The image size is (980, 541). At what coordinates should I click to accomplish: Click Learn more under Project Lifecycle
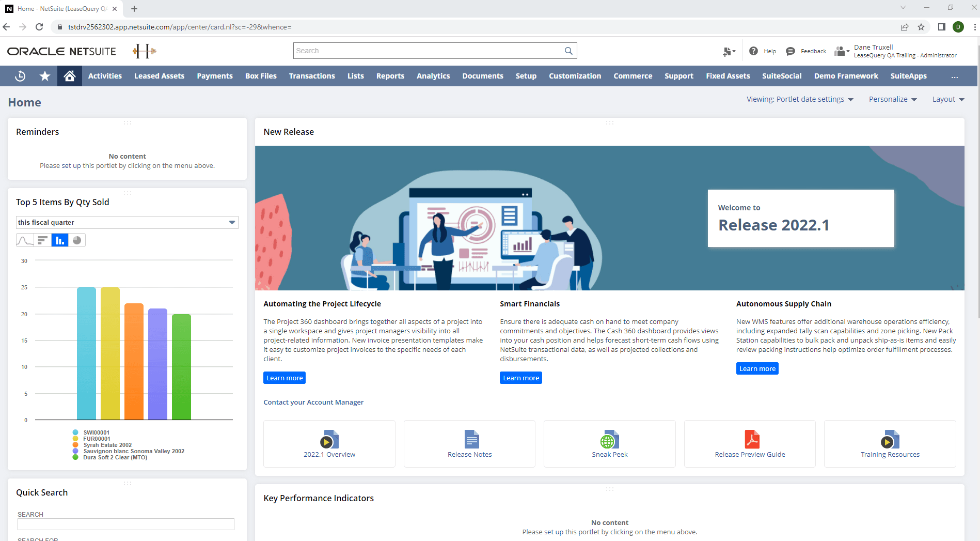click(284, 378)
